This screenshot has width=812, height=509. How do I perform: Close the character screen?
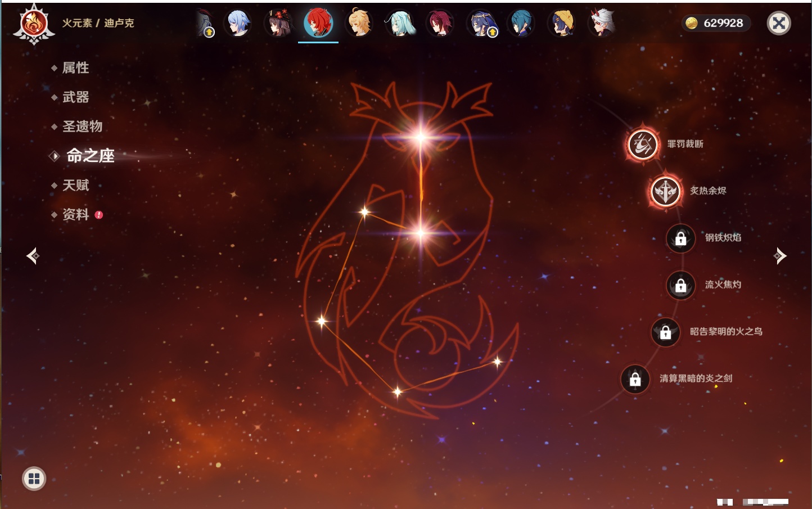click(779, 23)
